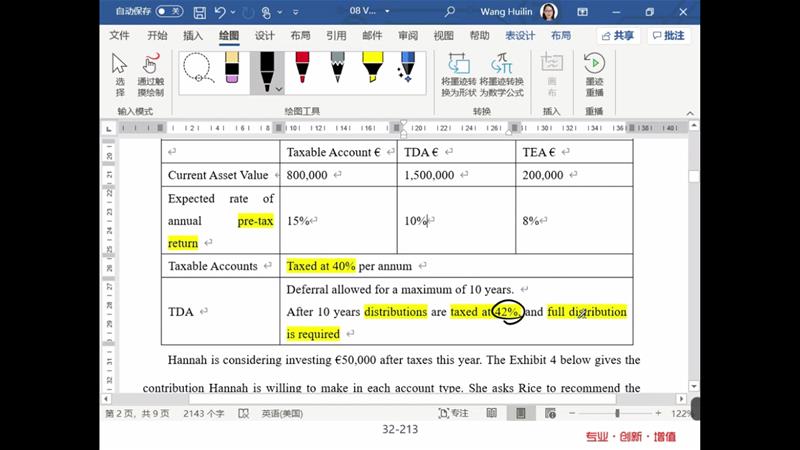Viewport: 800px width, 450px height.
Task: Open the touch mode dropdown arrow
Action: (x=280, y=12)
